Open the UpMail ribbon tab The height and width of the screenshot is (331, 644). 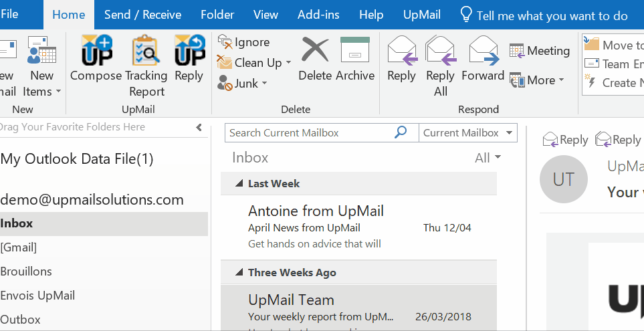(422, 15)
